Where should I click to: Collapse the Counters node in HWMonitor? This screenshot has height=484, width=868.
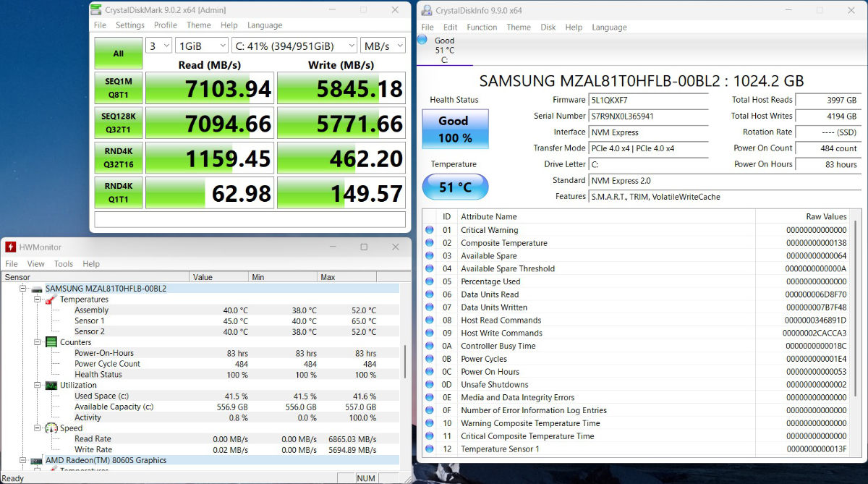(x=38, y=342)
